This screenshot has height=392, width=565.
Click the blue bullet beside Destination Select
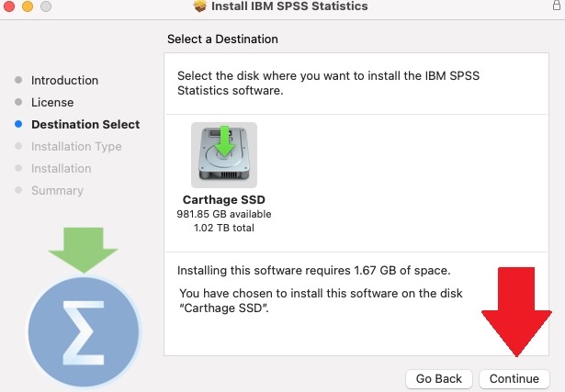point(18,124)
